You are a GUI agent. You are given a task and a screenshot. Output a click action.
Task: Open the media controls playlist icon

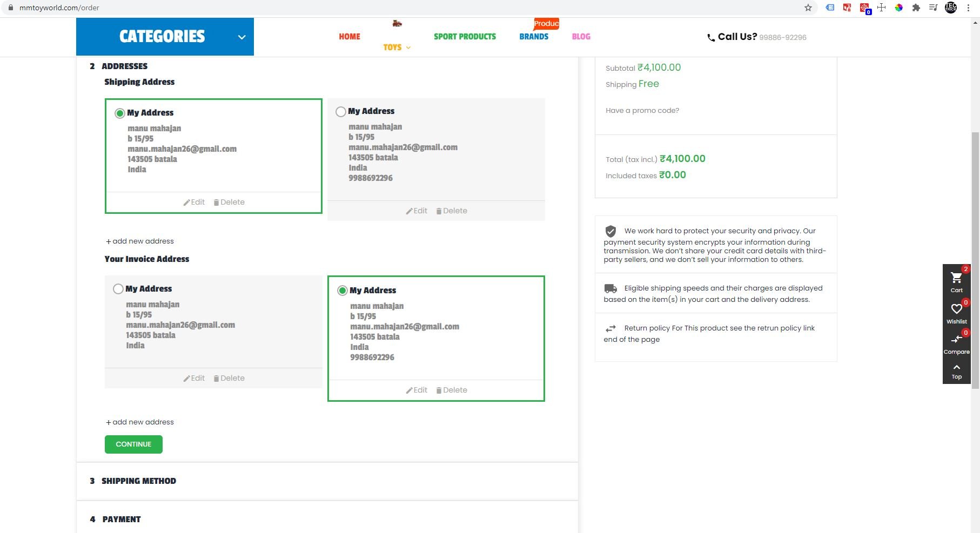(933, 8)
